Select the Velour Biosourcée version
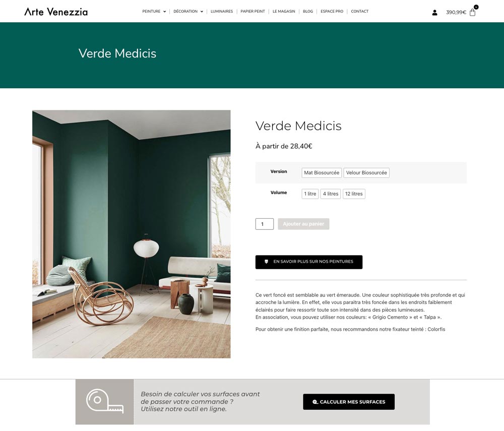Screen dimensions: 504x431 (366, 172)
